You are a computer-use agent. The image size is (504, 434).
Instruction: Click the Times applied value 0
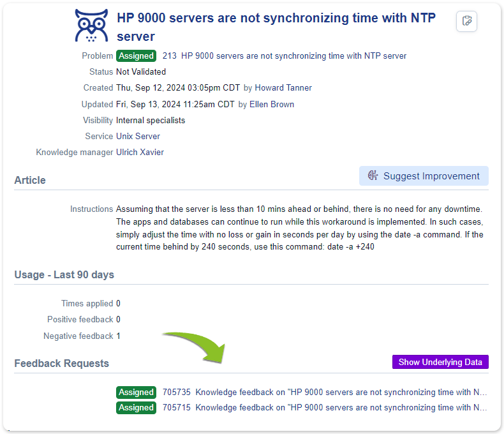pos(118,303)
